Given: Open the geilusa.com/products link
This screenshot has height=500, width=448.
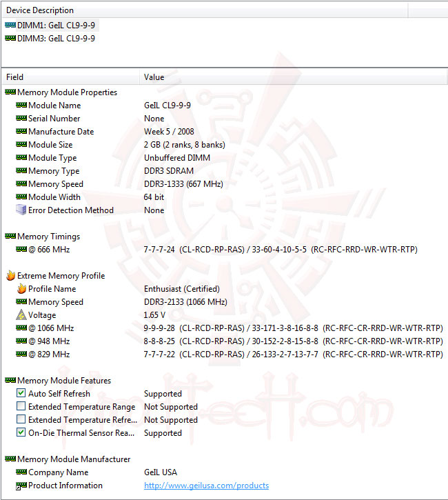Looking at the screenshot, I should click(207, 486).
